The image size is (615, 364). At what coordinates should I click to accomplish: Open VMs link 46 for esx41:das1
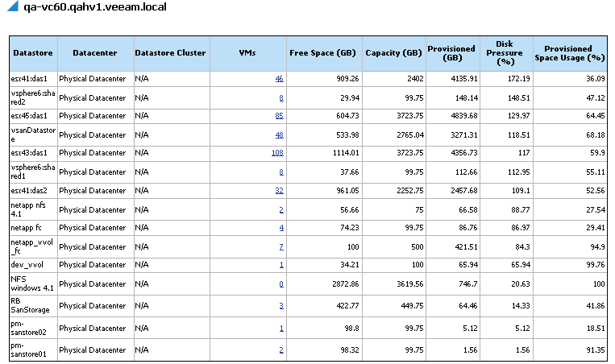(x=279, y=79)
